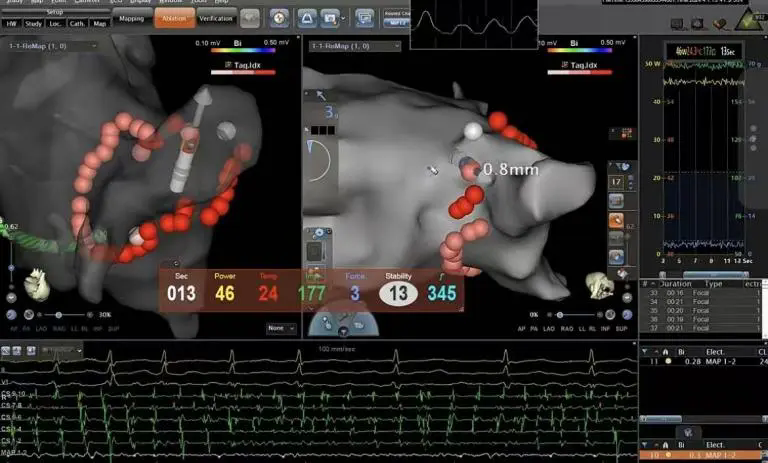Click the heart orientation icon in left map
The image size is (768, 463).
(x=37, y=283)
